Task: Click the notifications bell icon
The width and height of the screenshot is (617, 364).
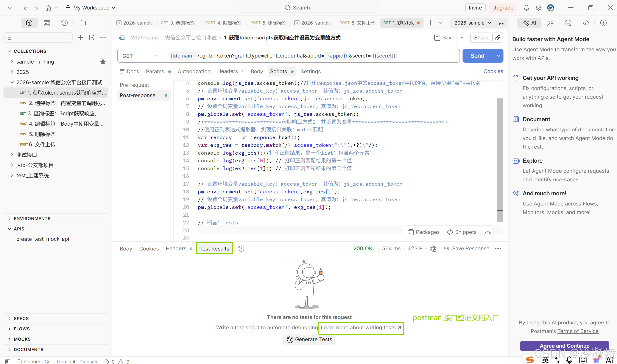Action: [526, 8]
